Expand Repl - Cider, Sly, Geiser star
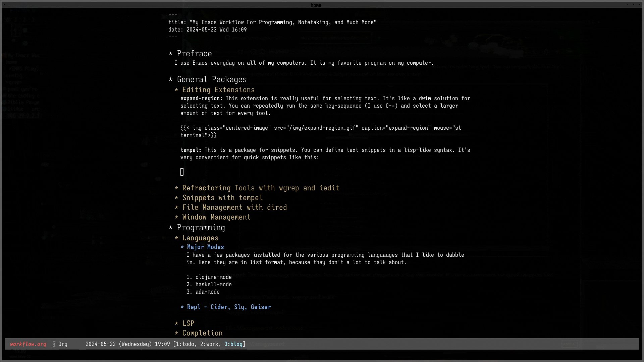Screen dimensions: 644x362 pyautogui.click(x=182, y=307)
